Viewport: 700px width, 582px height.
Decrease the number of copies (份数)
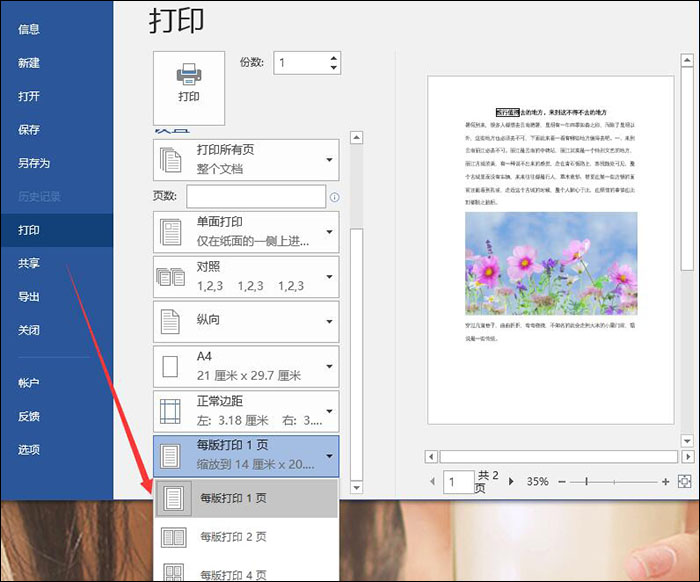(333, 68)
